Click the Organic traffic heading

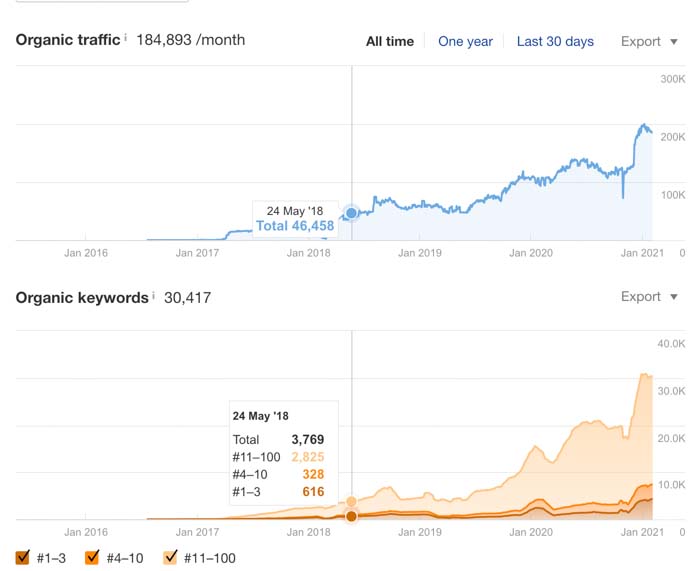(68, 40)
